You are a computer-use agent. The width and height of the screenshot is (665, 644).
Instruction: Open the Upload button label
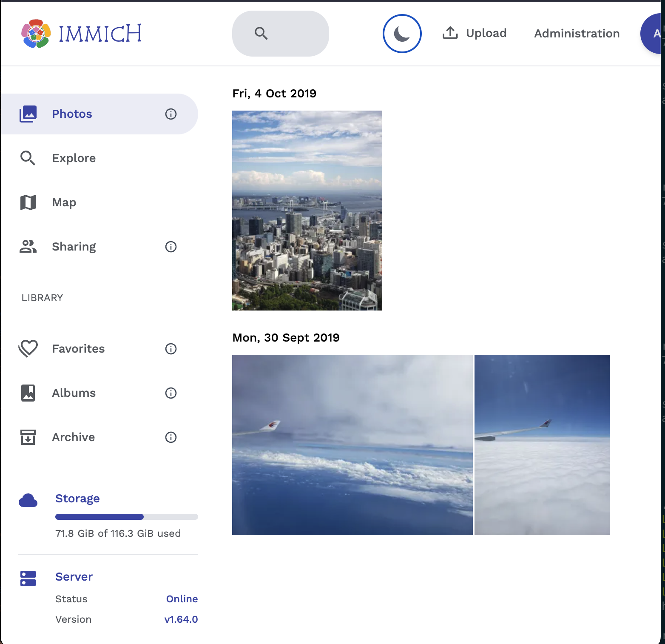click(x=486, y=33)
